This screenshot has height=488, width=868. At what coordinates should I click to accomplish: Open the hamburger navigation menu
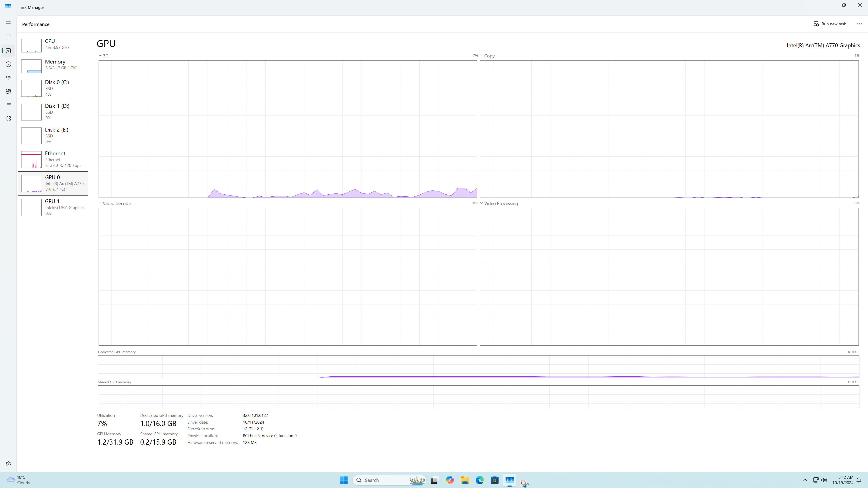pos(8,23)
